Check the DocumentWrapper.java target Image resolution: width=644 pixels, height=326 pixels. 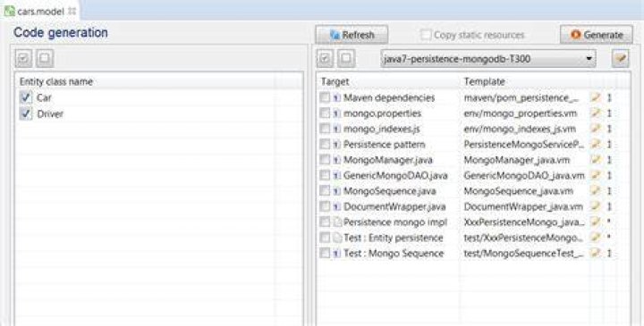pyautogui.click(x=325, y=206)
